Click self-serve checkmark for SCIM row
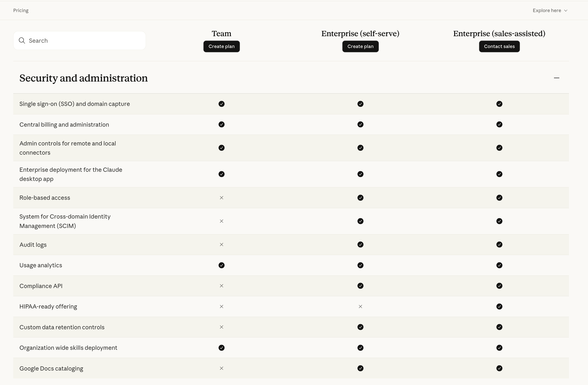Screen dimensions: 588x385 click(x=360, y=221)
